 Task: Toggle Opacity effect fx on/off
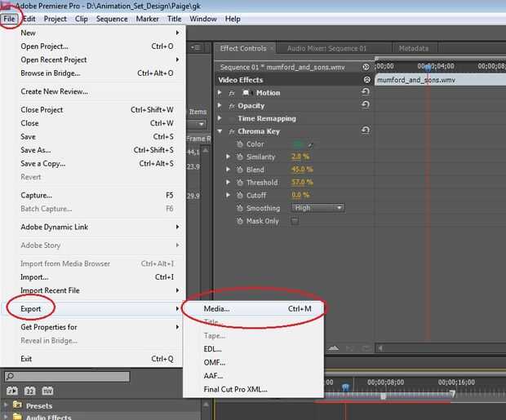point(232,106)
